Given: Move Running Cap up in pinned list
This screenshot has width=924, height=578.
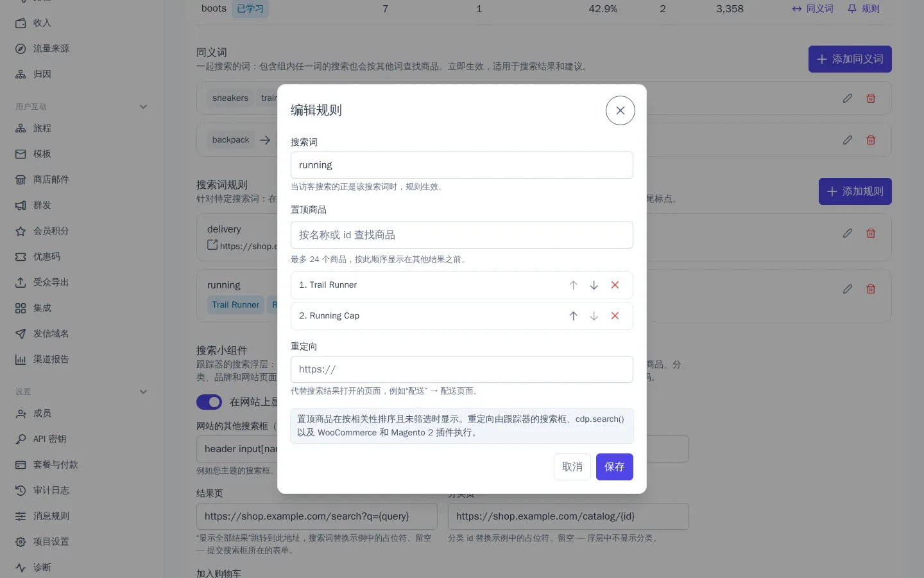Looking at the screenshot, I should pyautogui.click(x=574, y=316).
